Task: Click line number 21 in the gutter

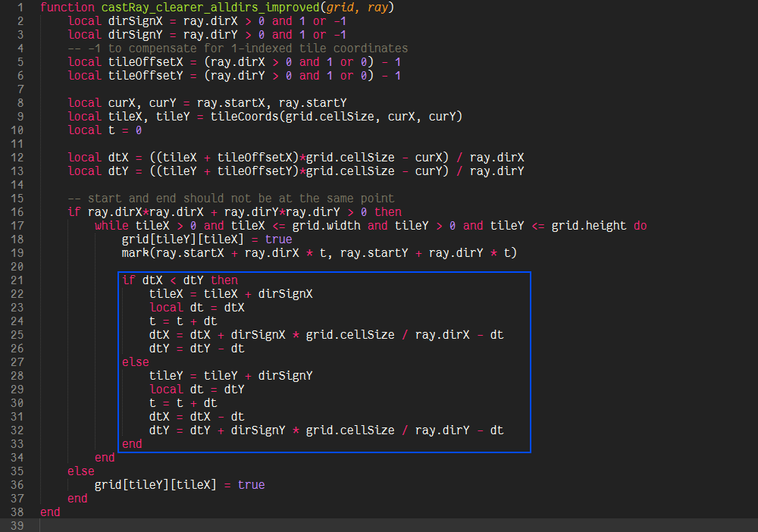Action: pos(17,280)
